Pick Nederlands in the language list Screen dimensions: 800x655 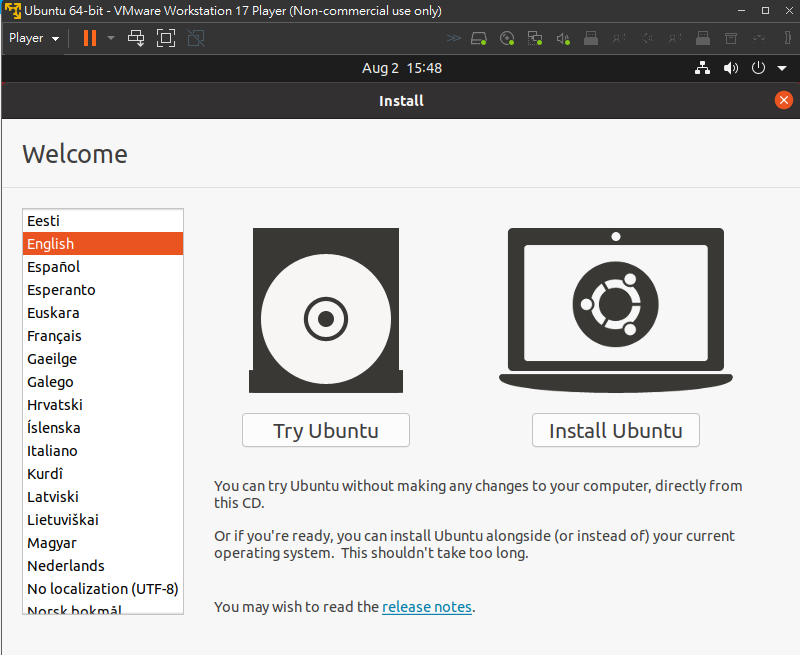tap(103, 566)
